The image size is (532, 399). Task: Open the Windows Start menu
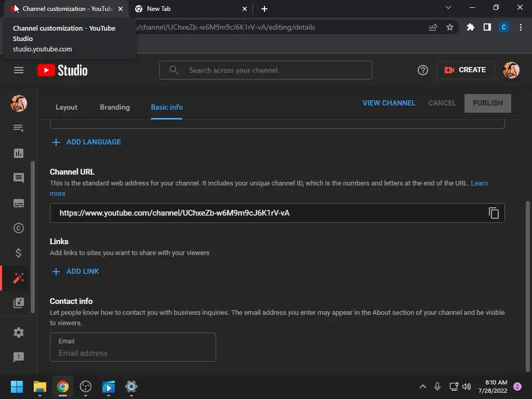point(17,387)
